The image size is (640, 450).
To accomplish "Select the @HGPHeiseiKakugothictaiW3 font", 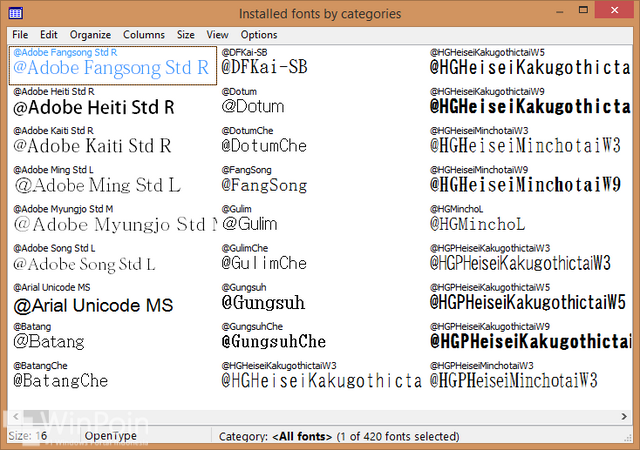I will [x=529, y=261].
